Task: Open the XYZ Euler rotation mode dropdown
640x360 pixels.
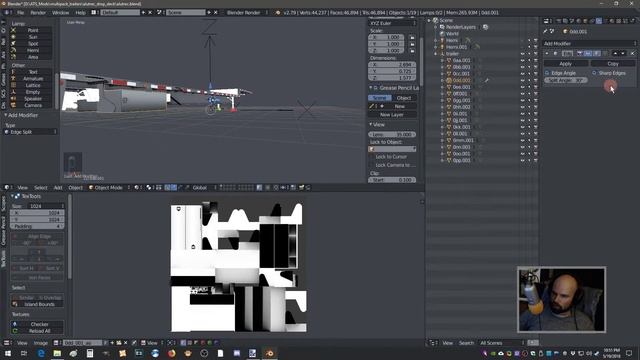Action: (392, 23)
